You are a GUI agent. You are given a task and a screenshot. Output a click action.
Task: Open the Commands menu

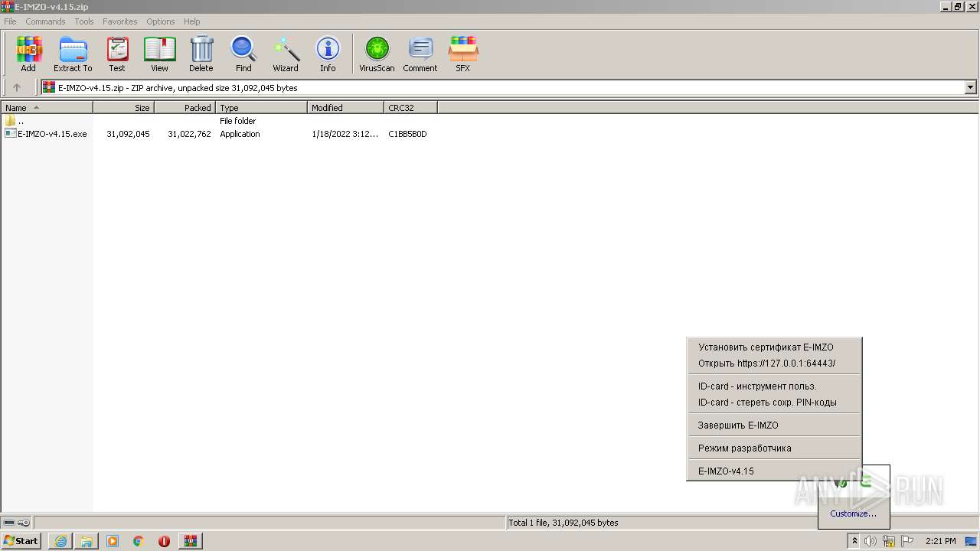tap(45, 21)
